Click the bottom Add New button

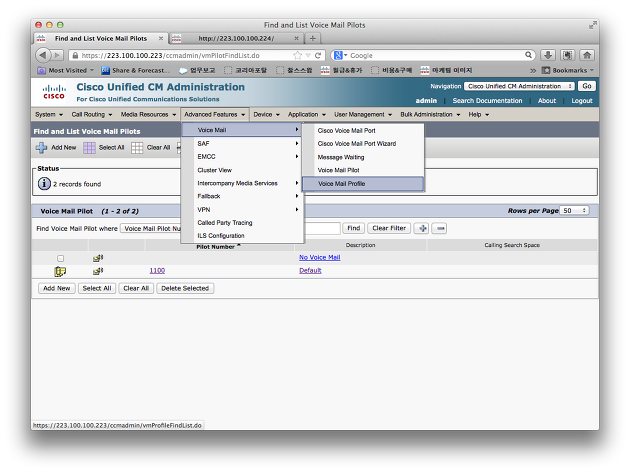(57, 288)
